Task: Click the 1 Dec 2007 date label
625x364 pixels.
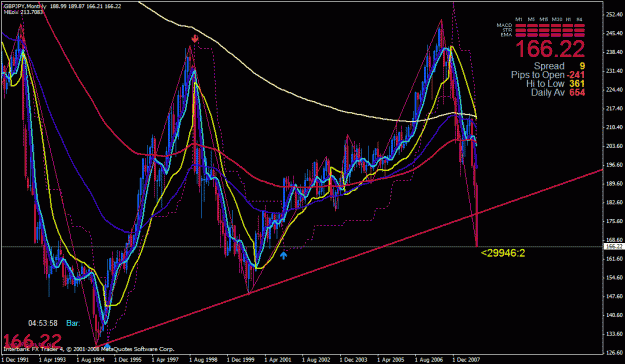Action: pos(466,360)
